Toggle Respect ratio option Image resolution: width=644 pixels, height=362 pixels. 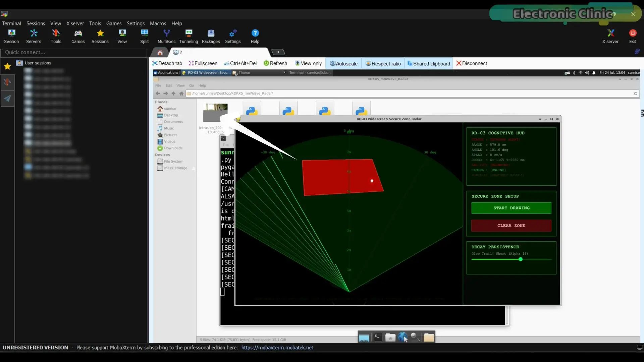pyautogui.click(x=383, y=64)
